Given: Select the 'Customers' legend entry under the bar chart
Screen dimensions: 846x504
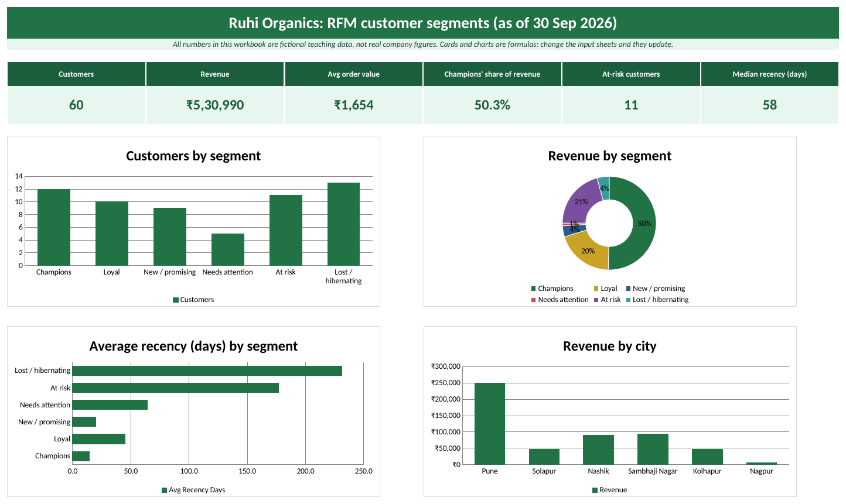Looking at the screenshot, I should point(193,300).
